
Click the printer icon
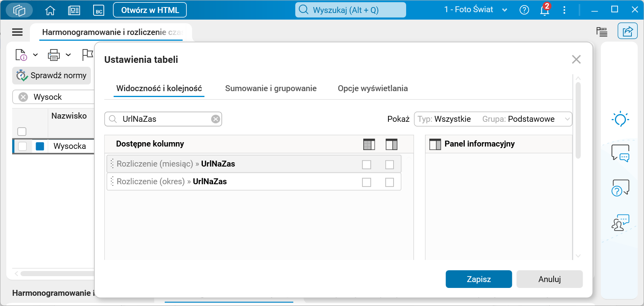(54, 55)
